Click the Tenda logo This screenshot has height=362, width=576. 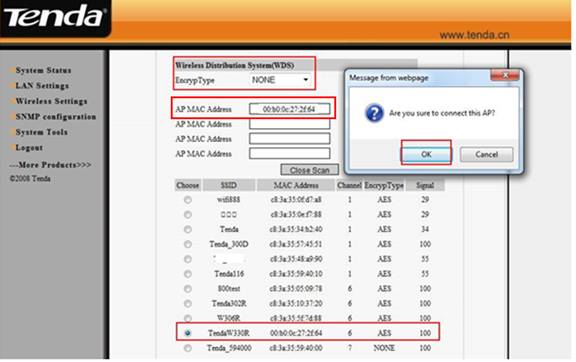[x=54, y=16]
